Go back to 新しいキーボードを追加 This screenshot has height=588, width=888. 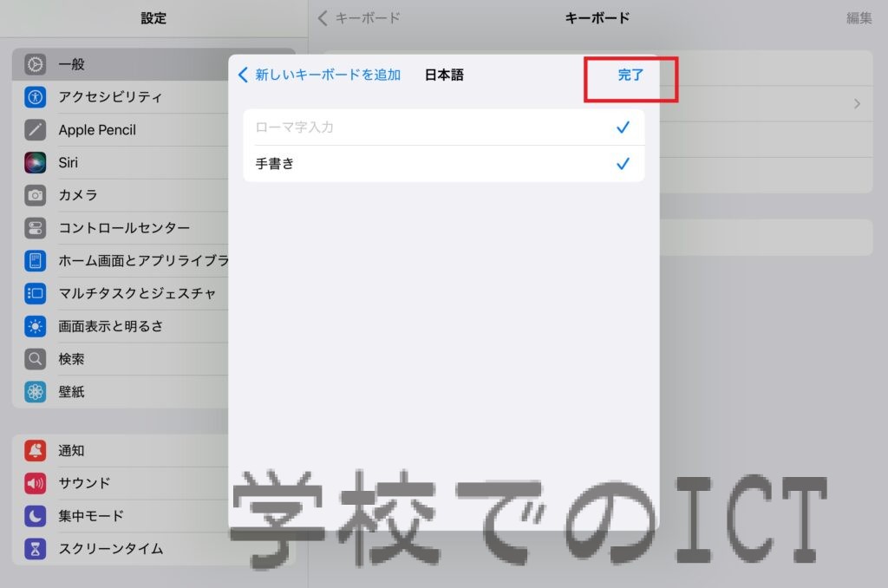point(319,75)
